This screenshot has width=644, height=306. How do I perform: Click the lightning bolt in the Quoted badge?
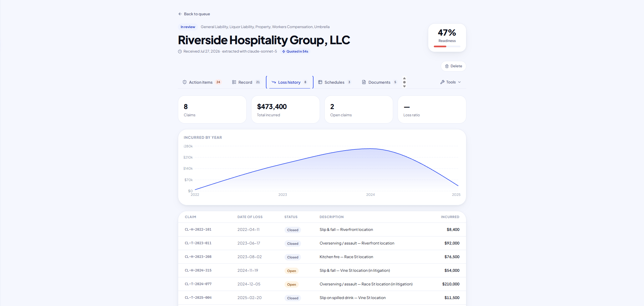(284, 51)
